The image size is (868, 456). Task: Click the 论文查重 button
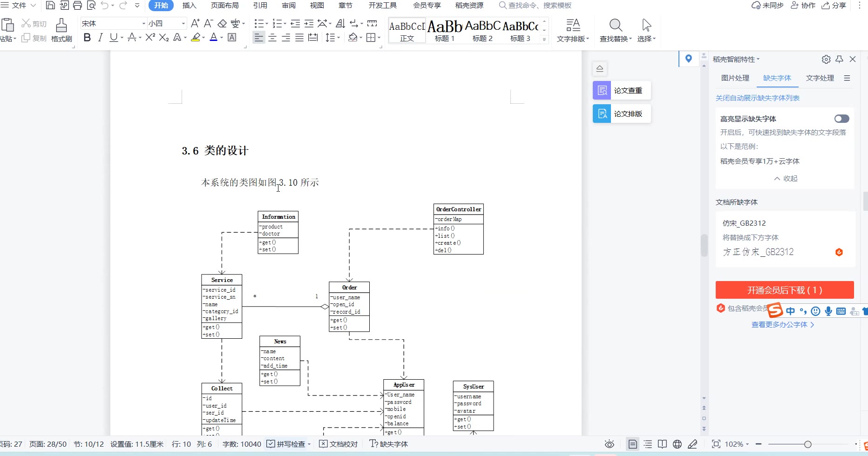click(622, 90)
